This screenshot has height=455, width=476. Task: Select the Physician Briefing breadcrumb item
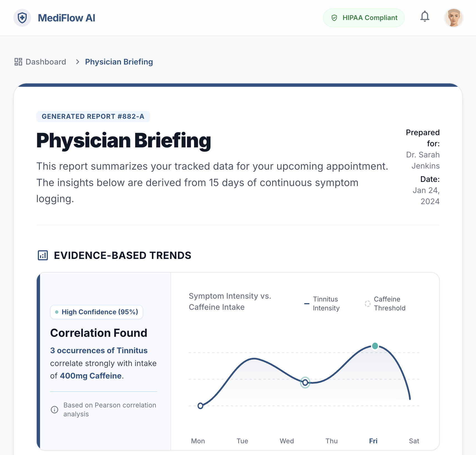tap(119, 62)
